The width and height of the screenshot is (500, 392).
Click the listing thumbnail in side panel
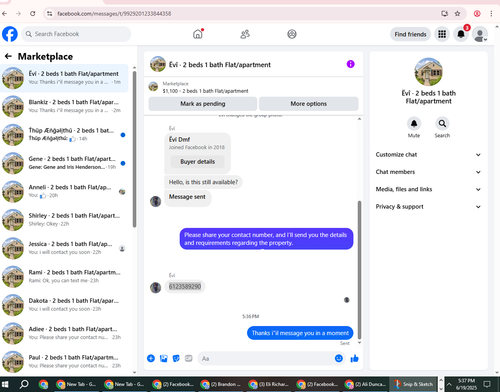point(428,72)
